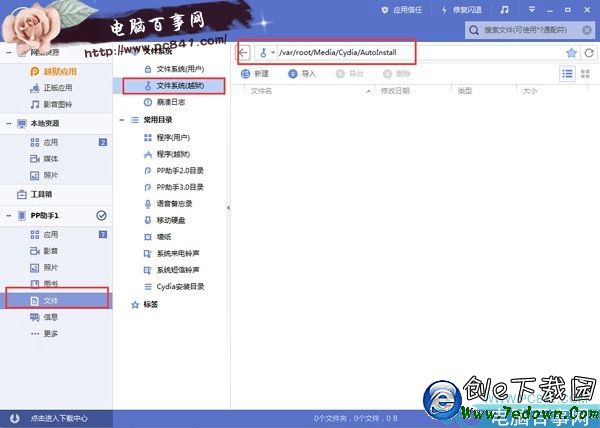
Task: Clear the search box
Action: pyautogui.click(x=587, y=30)
